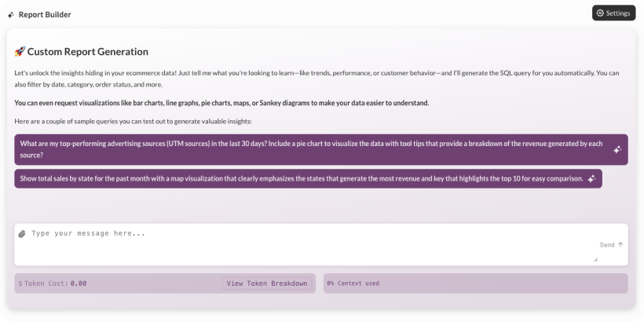Click the Token Cost value 0.00

79,284
